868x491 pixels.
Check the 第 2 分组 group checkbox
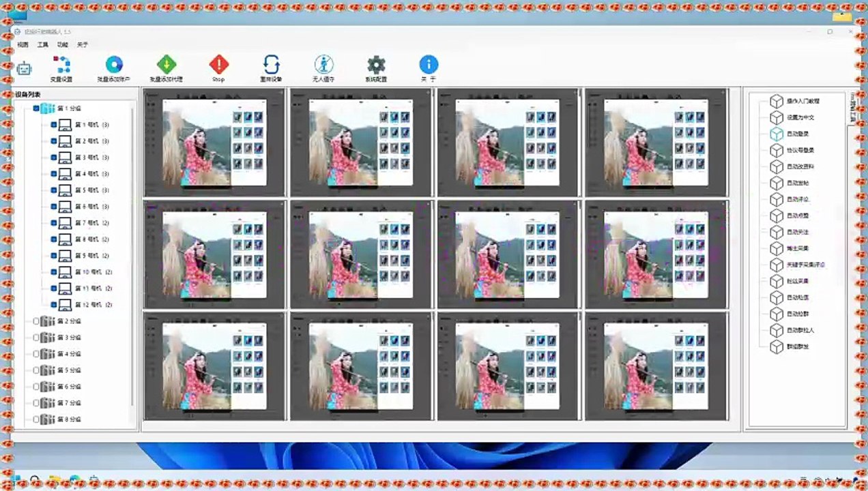pos(36,321)
